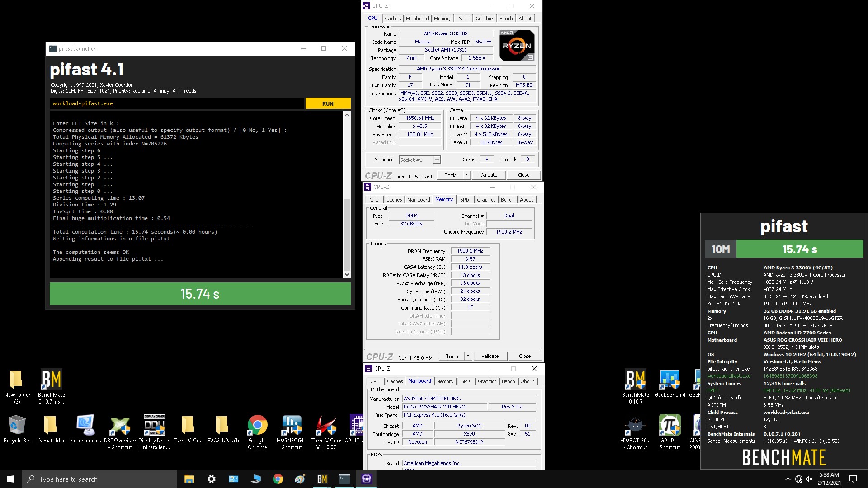Click Close button in top CPU-Z window
The width and height of the screenshot is (868, 488).
pos(524,175)
